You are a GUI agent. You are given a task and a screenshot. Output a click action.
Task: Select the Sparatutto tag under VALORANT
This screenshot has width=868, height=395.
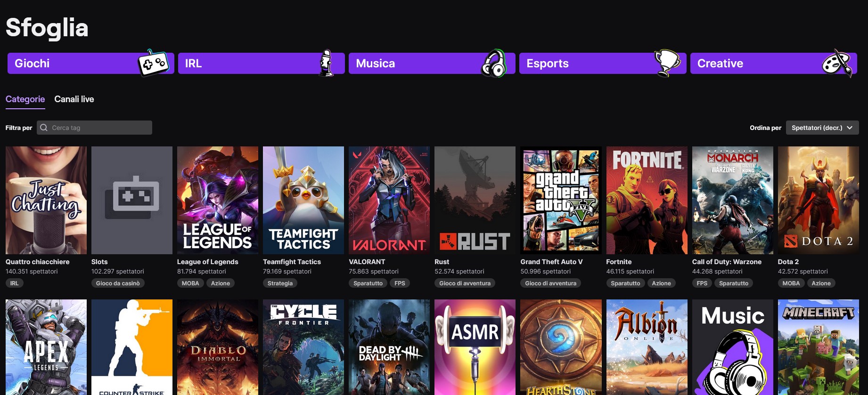coord(368,283)
